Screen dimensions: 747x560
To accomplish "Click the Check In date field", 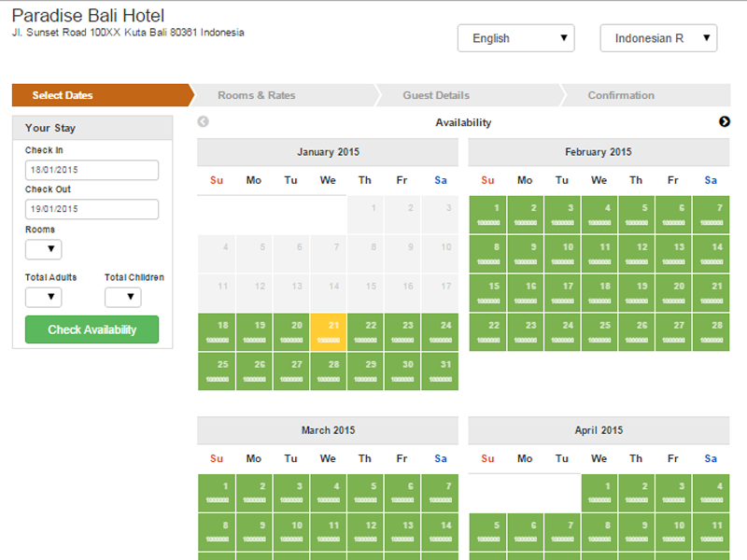I will click(x=92, y=170).
